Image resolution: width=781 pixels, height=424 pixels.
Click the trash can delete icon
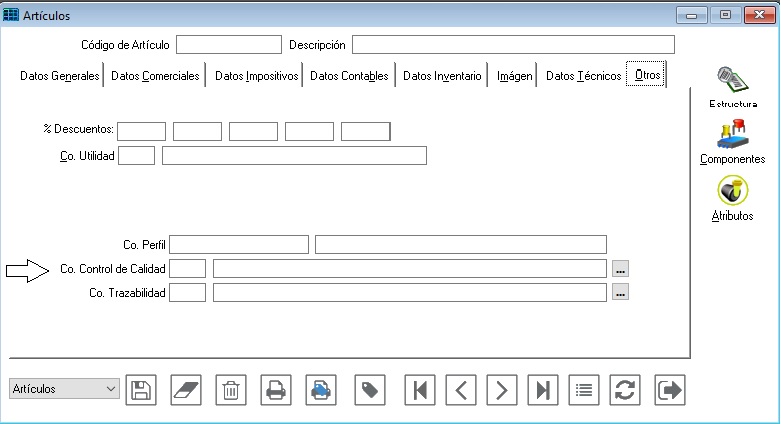[x=231, y=390]
